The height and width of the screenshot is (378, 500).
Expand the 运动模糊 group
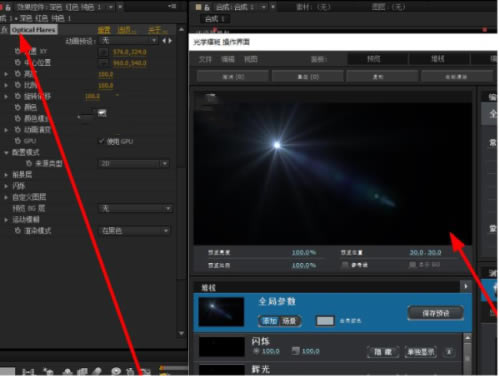coord(6,220)
